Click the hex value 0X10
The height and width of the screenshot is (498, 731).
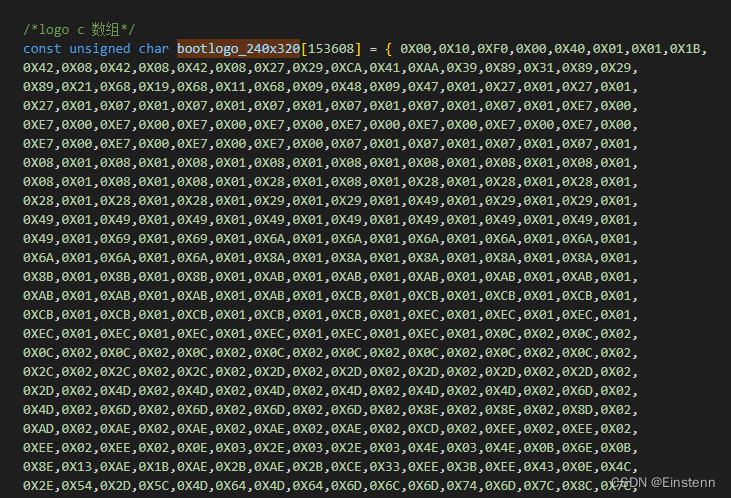coord(454,49)
